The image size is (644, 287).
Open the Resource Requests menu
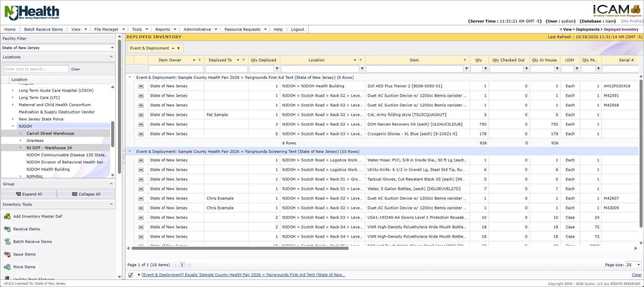(x=245, y=29)
